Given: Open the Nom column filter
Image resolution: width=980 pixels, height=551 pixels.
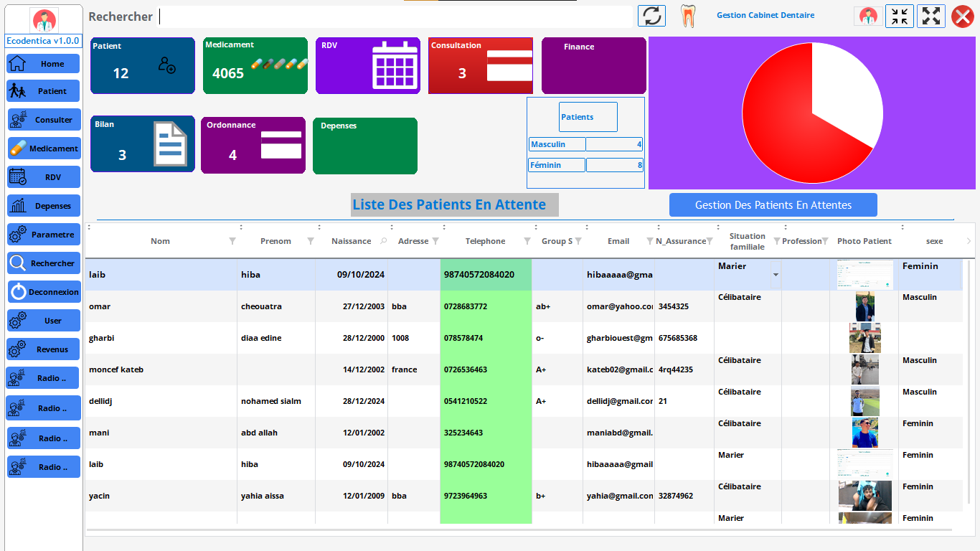Looking at the screenshot, I should 232,241.
